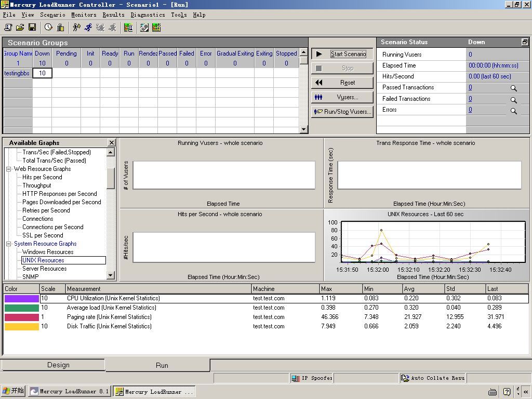Click the Analyze Results chart toolbar icon

click(x=128, y=28)
